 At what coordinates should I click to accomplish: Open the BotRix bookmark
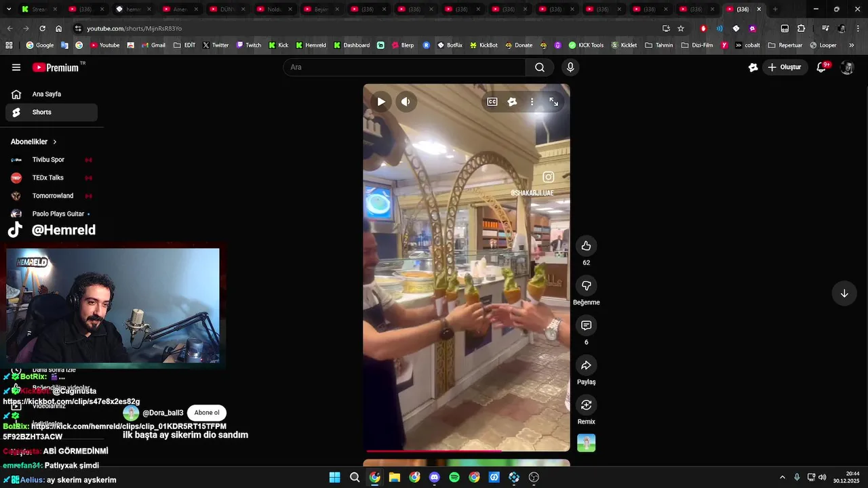pos(450,45)
